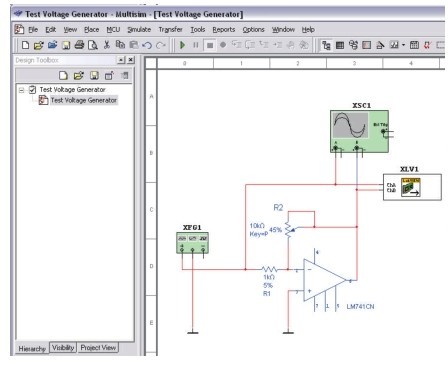448x365 pixels.
Task: Collapse the Test Voltage Generator tree node
Action: click(22, 90)
